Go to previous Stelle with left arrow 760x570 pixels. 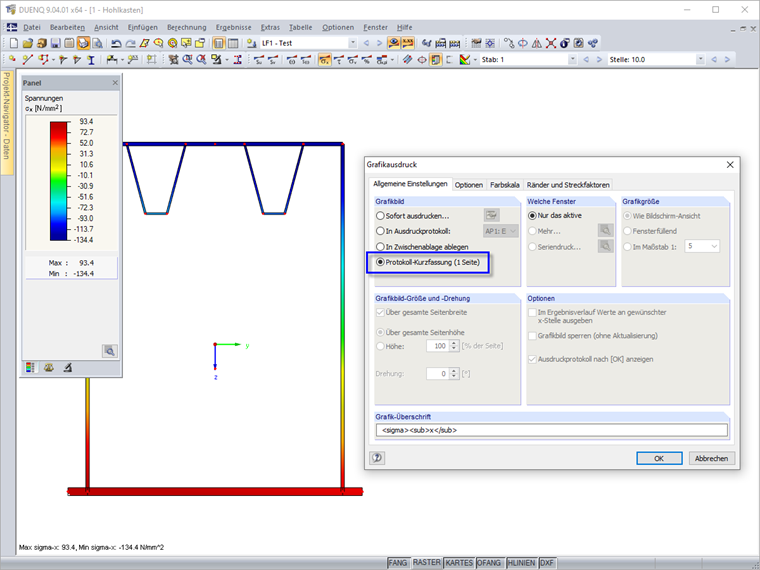(x=714, y=60)
